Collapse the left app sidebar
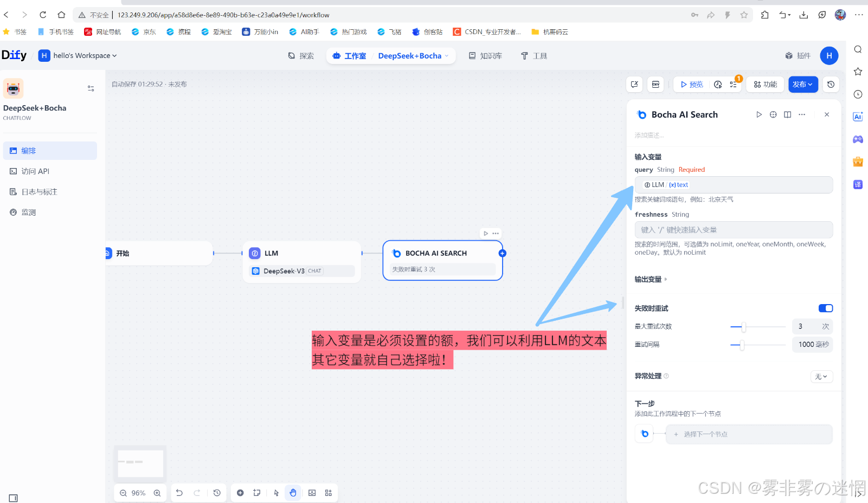868x503 pixels. (14, 498)
